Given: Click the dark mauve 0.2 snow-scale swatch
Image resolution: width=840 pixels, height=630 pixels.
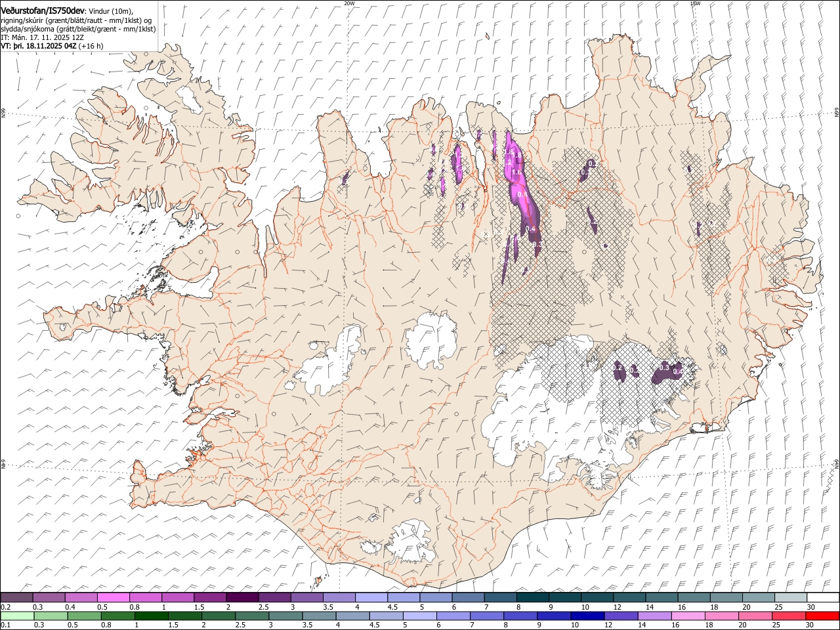Looking at the screenshot, I should (16, 598).
